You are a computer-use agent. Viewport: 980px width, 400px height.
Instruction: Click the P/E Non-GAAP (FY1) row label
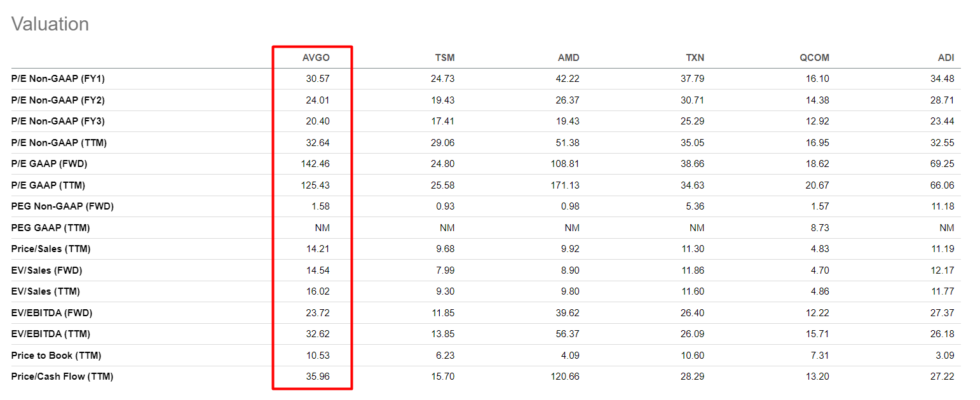(x=58, y=79)
